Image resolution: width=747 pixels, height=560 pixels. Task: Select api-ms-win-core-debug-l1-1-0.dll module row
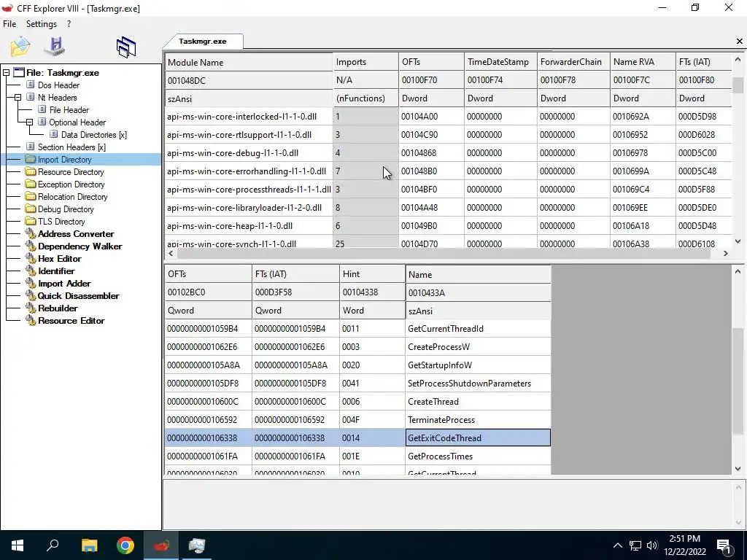(x=448, y=153)
